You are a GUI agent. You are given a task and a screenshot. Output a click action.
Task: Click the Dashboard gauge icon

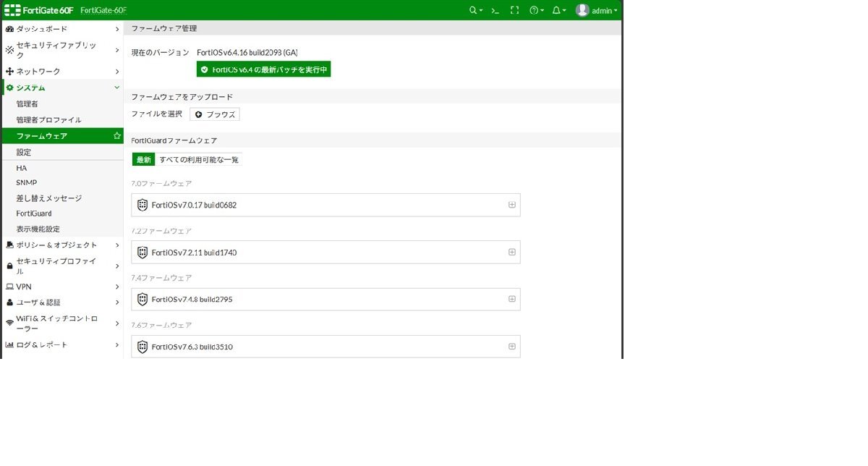click(9, 29)
